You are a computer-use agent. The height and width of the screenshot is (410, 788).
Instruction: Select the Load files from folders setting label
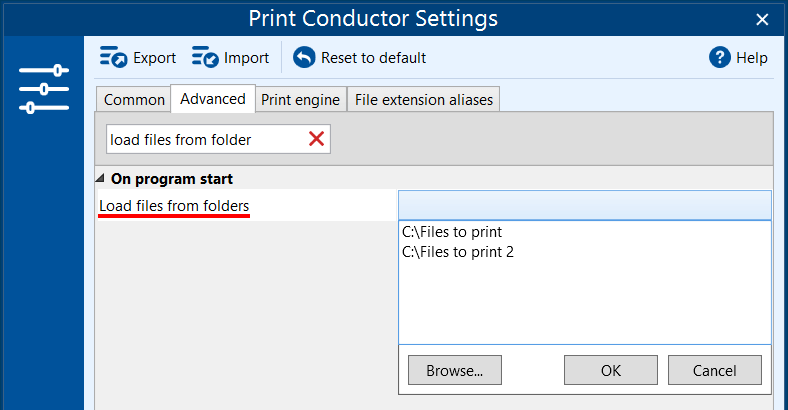click(174, 206)
